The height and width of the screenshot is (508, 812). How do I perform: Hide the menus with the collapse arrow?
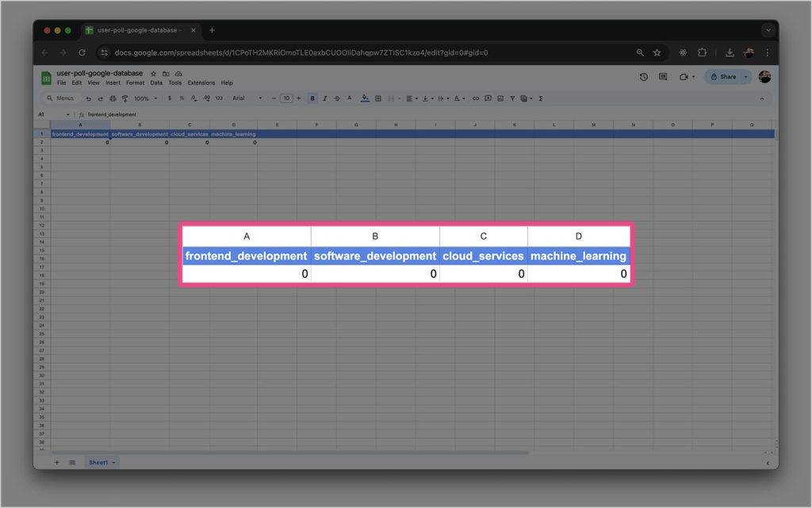pos(762,98)
